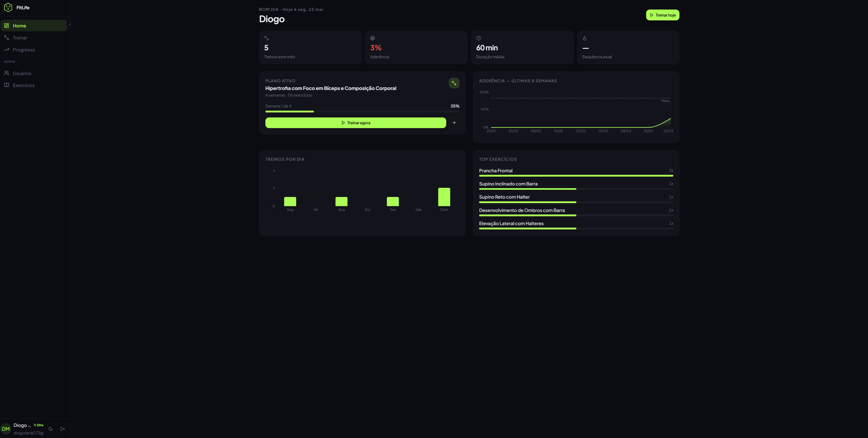868x438 pixels.
Task: Click the Aderência target icon
Action: pos(372,39)
